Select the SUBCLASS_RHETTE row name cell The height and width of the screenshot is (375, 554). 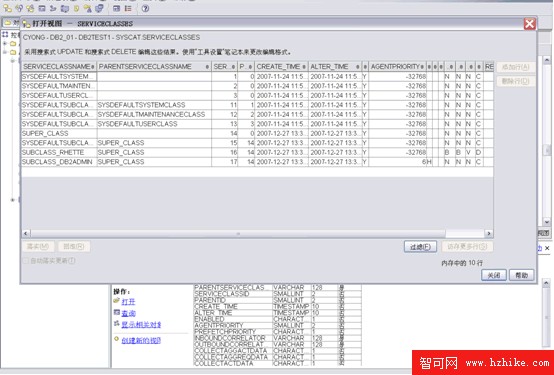pyautogui.click(x=59, y=152)
